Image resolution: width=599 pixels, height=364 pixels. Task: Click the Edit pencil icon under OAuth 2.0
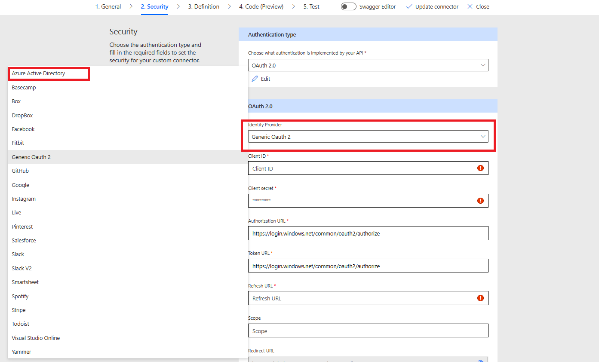pyautogui.click(x=255, y=79)
